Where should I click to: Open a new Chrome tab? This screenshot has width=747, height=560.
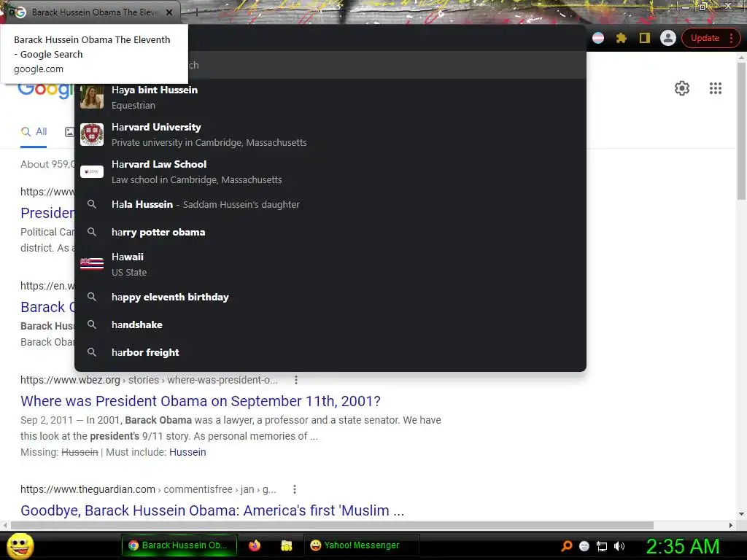(196, 13)
